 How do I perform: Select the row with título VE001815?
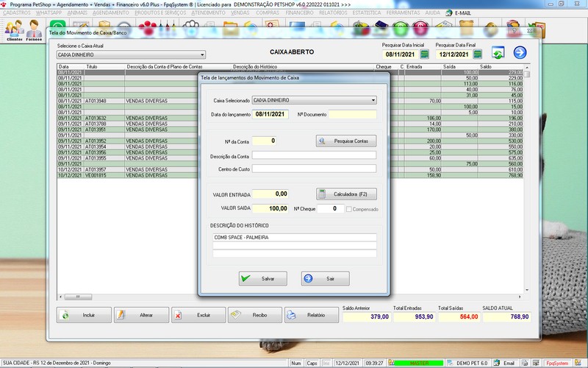coord(290,175)
